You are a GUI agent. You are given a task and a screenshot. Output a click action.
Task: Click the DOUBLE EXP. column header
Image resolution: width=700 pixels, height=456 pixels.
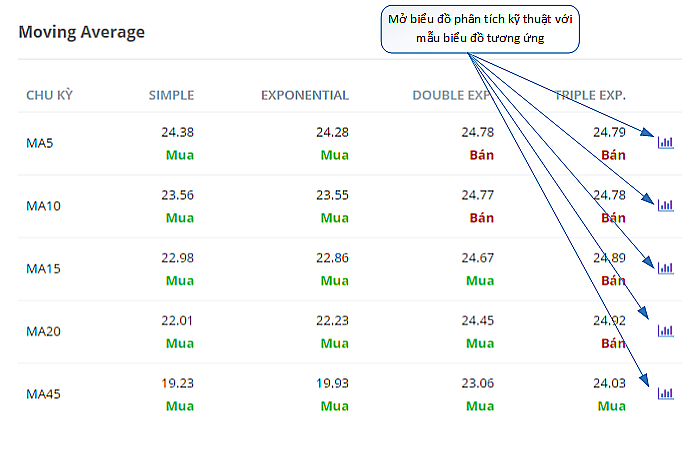(x=453, y=95)
